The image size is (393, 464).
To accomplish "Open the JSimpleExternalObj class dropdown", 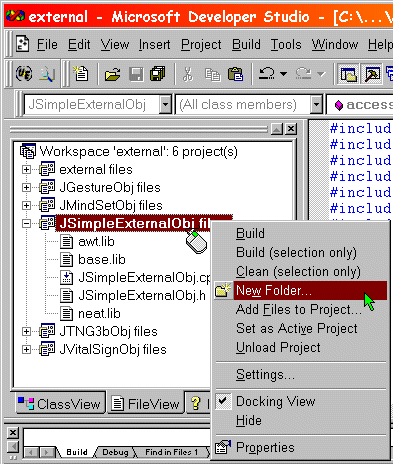I will (165, 105).
